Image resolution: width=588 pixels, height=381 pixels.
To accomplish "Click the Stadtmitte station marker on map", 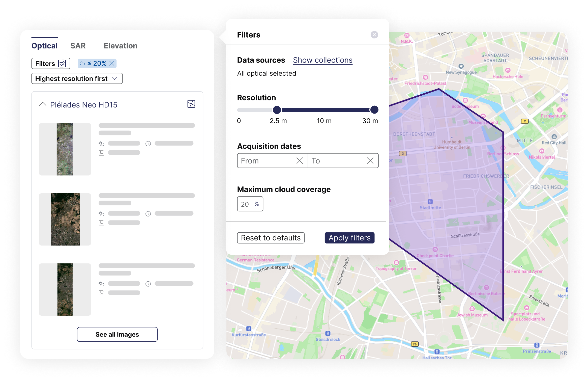I will (430, 202).
